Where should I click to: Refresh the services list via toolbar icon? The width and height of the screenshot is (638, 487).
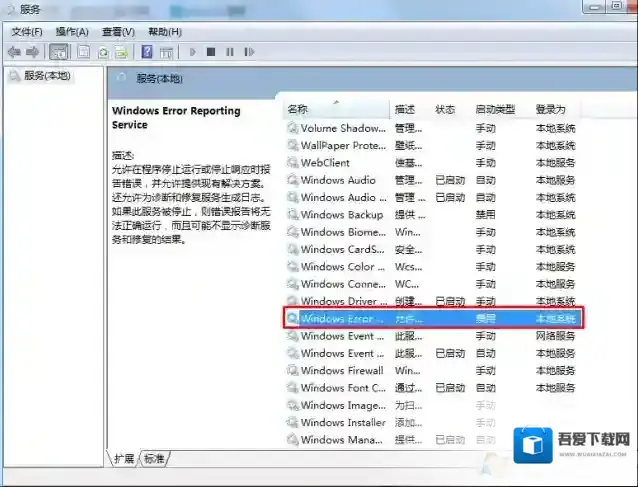[x=103, y=52]
